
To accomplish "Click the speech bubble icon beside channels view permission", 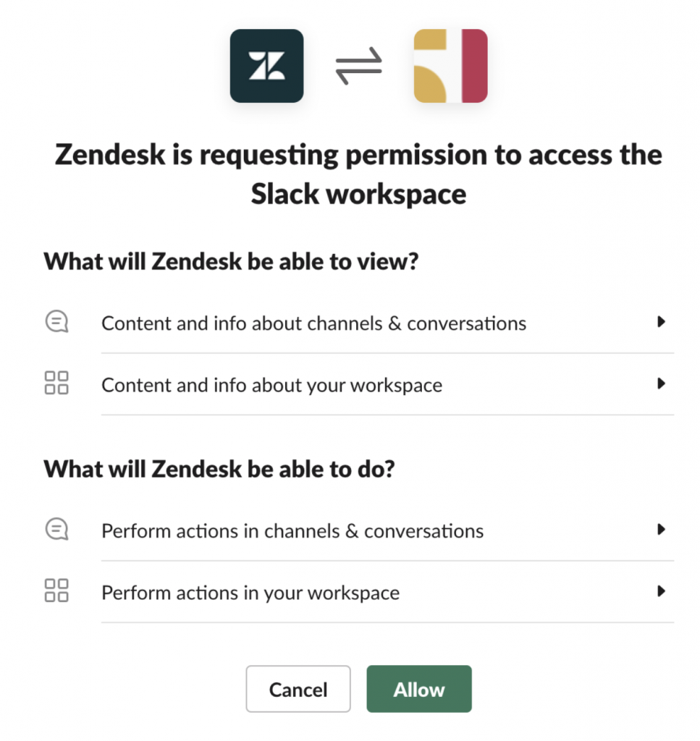I will tap(56, 321).
